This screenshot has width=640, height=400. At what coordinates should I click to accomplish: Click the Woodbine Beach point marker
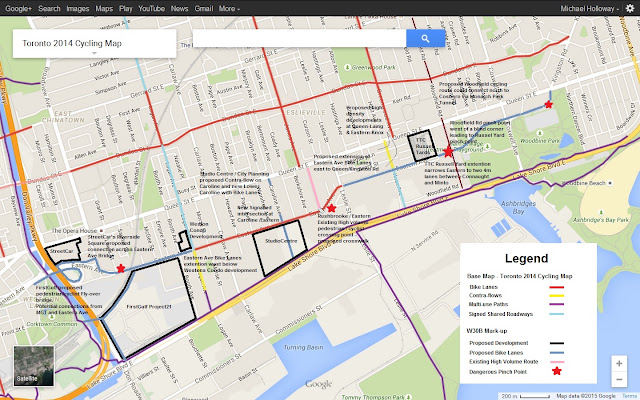[610, 183]
